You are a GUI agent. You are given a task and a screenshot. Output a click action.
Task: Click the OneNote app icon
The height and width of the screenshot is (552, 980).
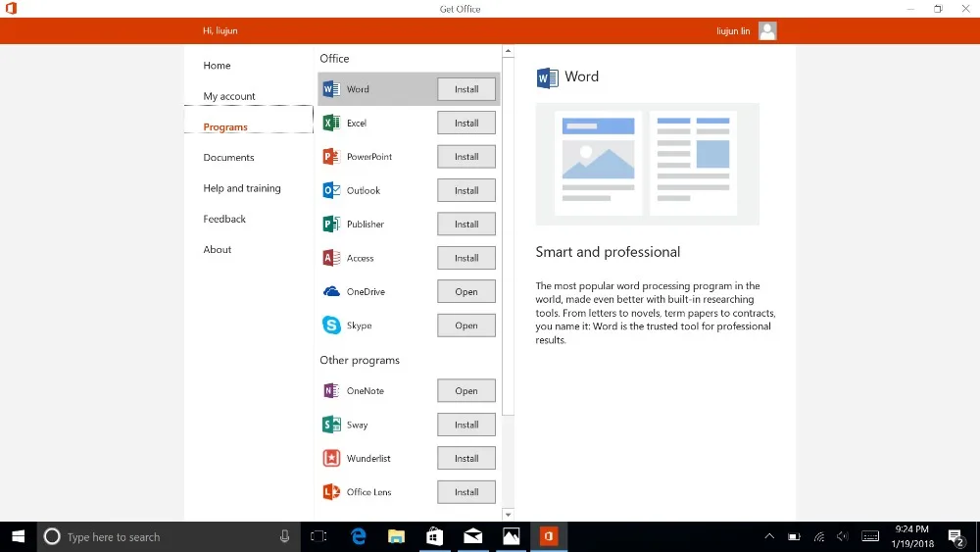click(x=331, y=390)
